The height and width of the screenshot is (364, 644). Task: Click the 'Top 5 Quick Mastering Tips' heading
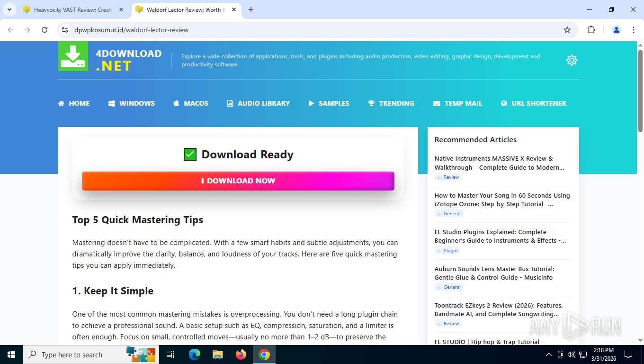tap(138, 220)
